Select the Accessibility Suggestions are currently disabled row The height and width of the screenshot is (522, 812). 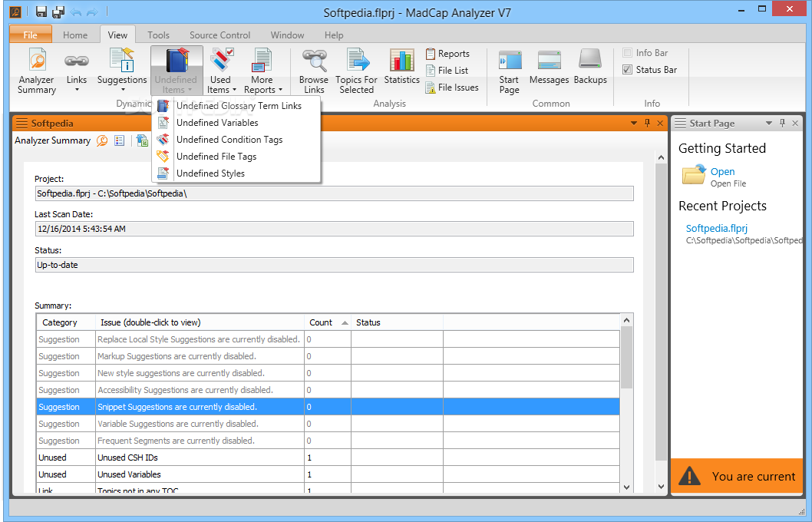click(328, 390)
